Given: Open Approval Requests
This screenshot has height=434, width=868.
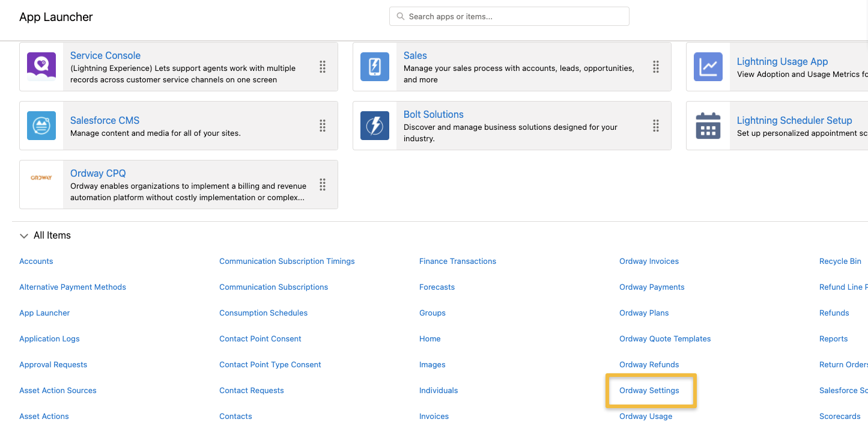Looking at the screenshot, I should tap(53, 364).
